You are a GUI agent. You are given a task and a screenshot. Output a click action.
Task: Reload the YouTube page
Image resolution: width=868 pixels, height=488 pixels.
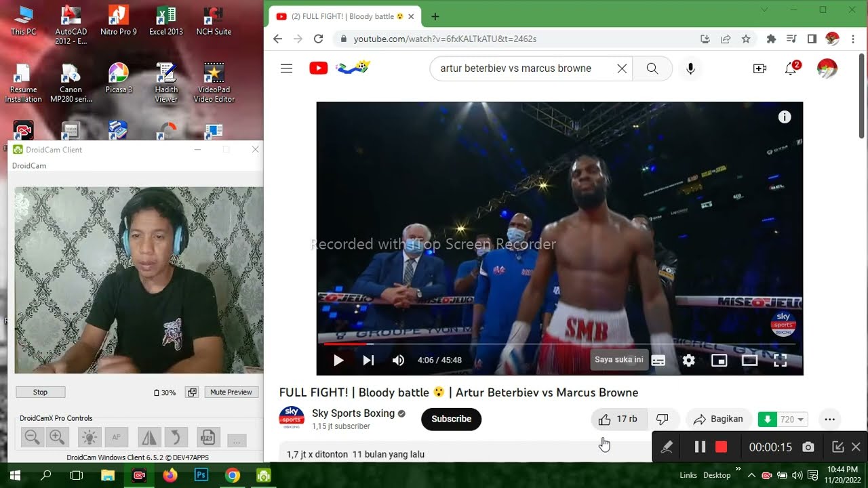click(x=318, y=39)
